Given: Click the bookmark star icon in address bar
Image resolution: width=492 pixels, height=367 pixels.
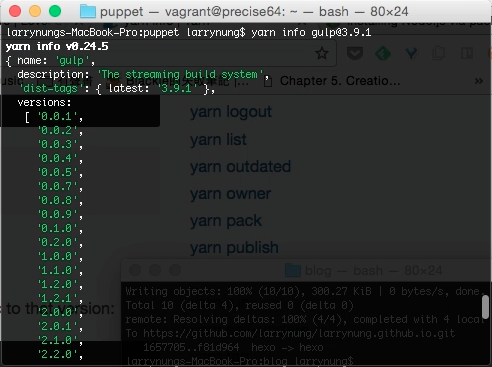Looking at the screenshot, I should point(322,53).
